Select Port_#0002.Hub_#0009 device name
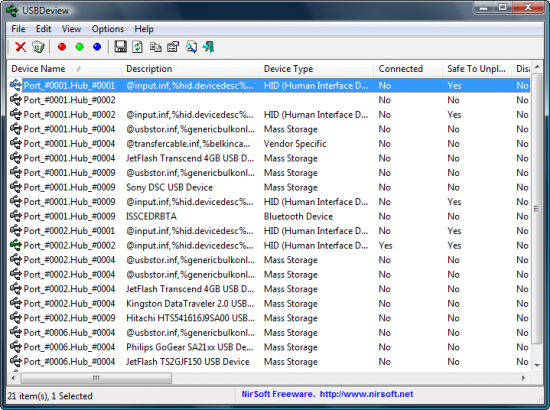Viewport: 550px width, 410px height. pyautogui.click(x=69, y=318)
